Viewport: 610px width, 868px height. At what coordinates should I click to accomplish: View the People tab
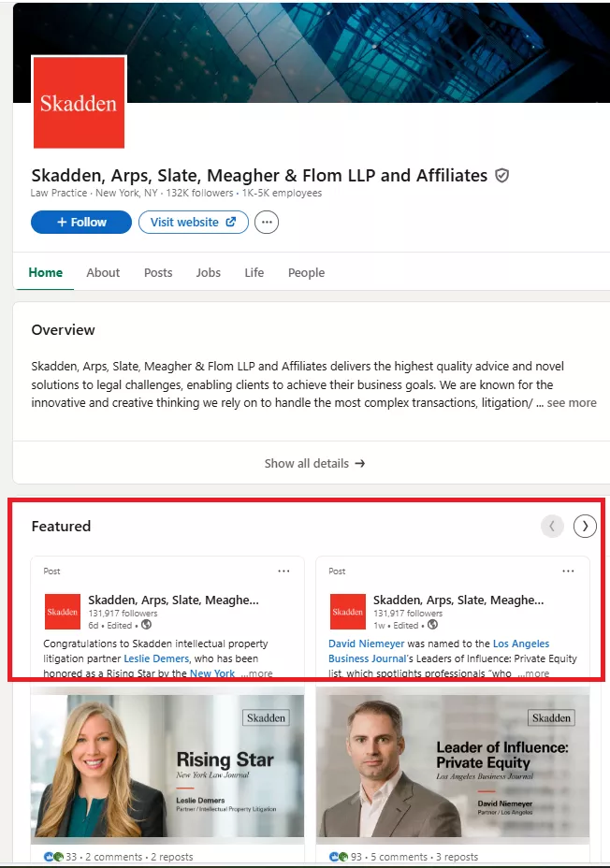[306, 272]
